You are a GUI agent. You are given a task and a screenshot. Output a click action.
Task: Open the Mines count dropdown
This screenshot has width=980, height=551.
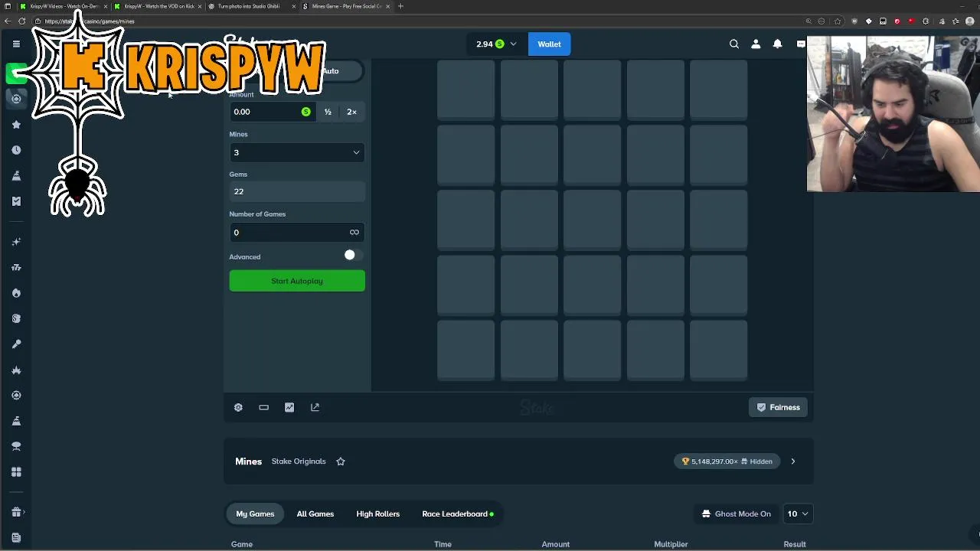(297, 152)
